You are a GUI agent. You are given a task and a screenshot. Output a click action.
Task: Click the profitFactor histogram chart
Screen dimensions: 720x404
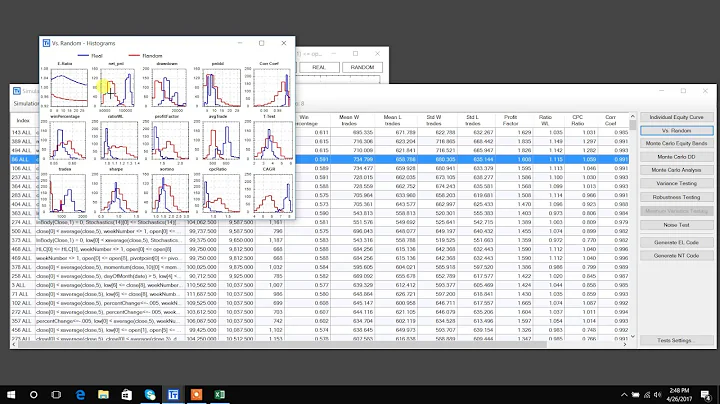[170, 140]
